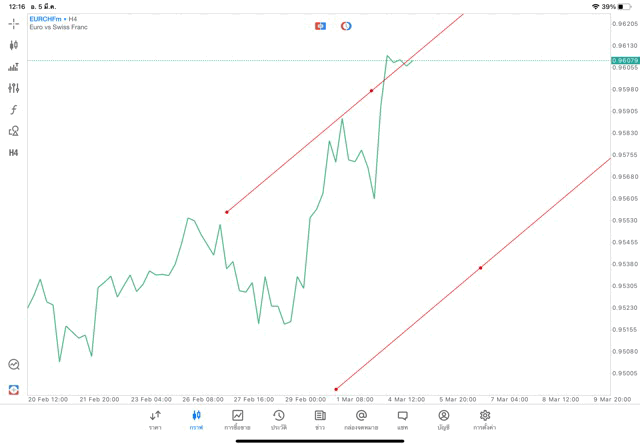
Task: Open the H4 timeframe selector
Action: pos(13,153)
